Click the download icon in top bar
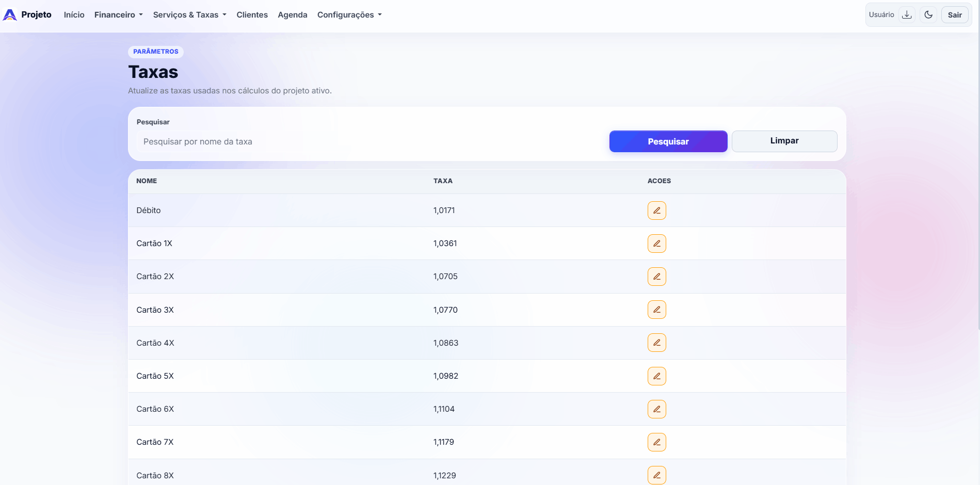 pyautogui.click(x=907, y=15)
